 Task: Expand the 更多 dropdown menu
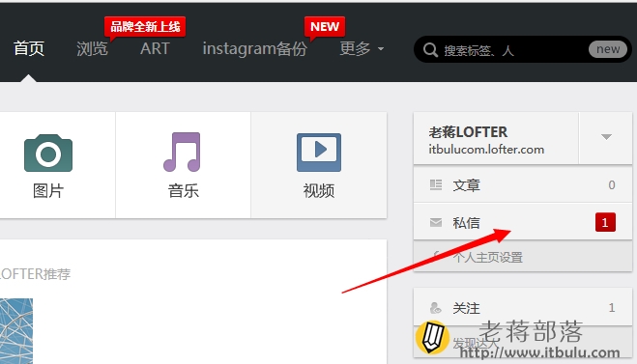[362, 48]
